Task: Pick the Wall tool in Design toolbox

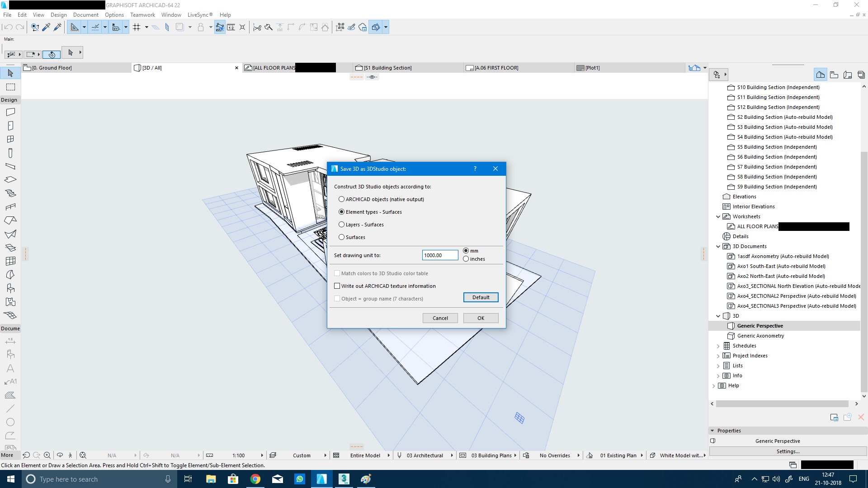Action: 10,112
